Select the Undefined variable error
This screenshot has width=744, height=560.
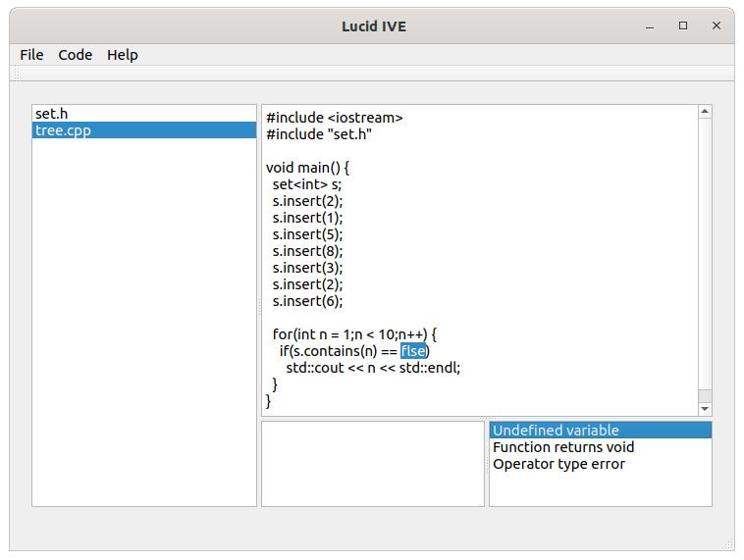point(601,431)
